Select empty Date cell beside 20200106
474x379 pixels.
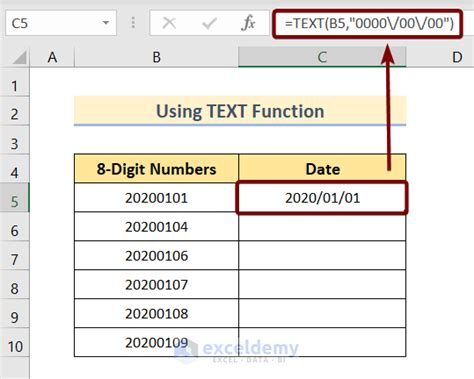(x=322, y=256)
